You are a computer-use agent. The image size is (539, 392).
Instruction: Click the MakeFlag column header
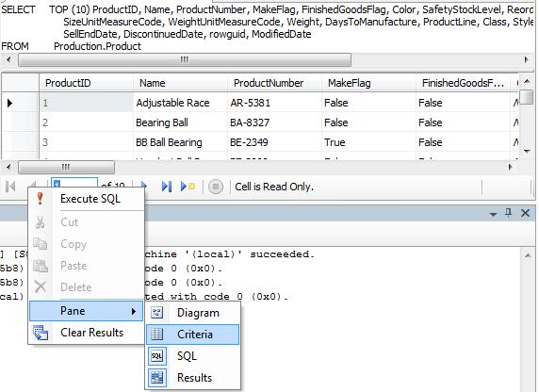pyautogui.click(x=368, y=83)
